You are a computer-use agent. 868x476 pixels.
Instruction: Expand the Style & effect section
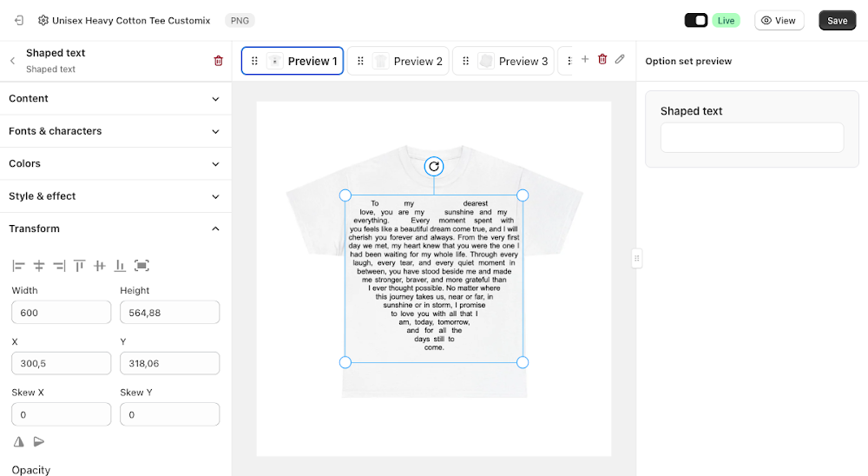tap(115, 196)
